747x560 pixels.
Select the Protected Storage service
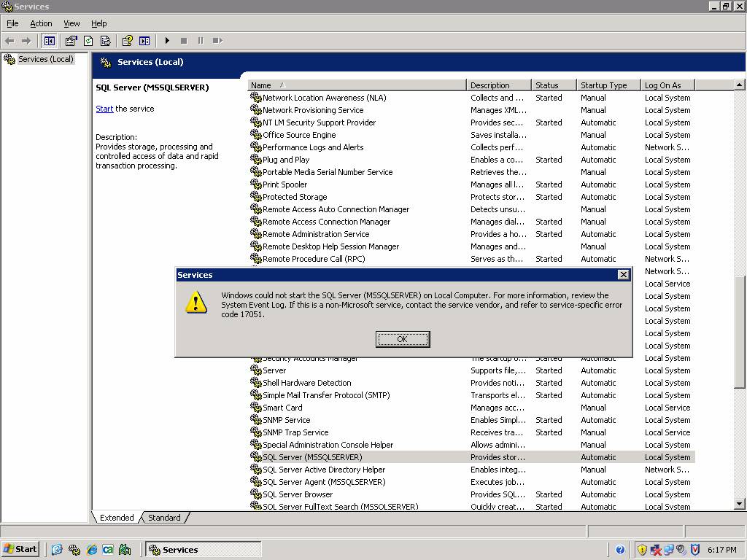click(471, 197)
